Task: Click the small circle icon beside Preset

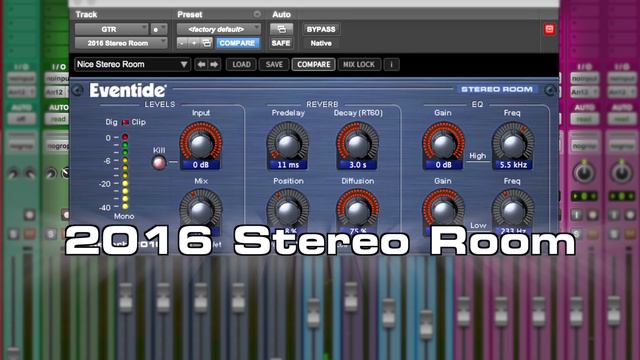Action: coord(257,14)
